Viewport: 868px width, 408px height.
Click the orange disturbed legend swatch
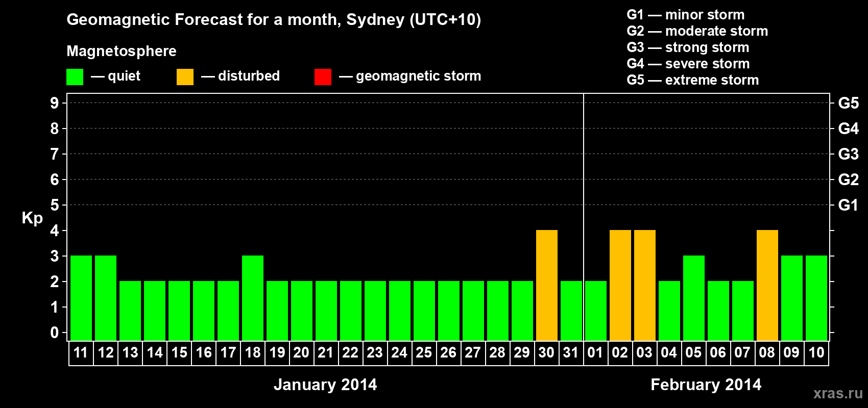pyautogui.click(x=185, y=77)
